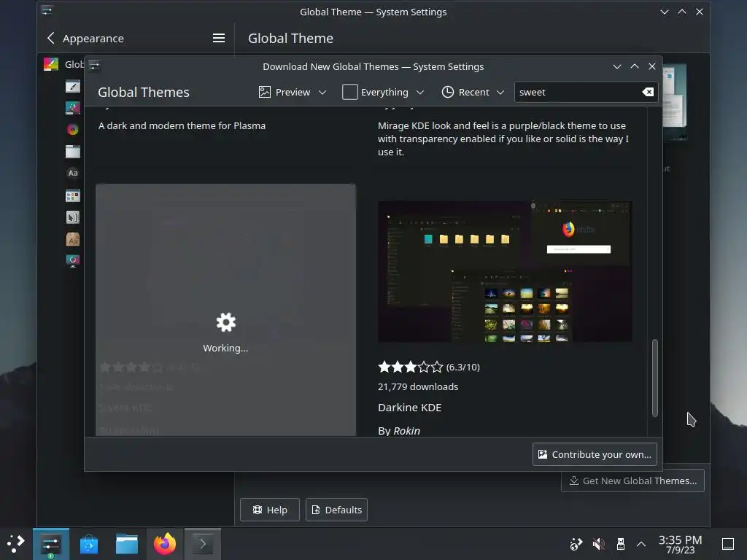
Task: Open removable devices tray icon
Action: coord(620,544)
